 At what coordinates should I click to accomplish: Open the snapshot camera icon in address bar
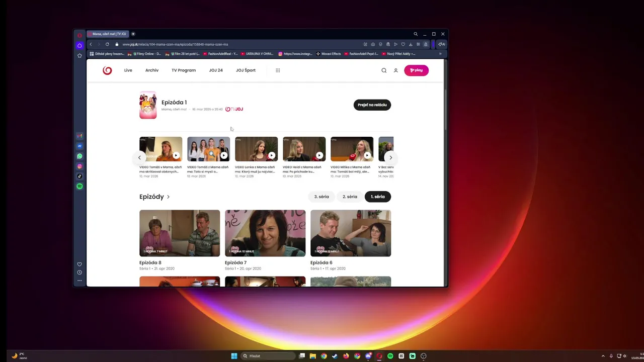(373, 44)
